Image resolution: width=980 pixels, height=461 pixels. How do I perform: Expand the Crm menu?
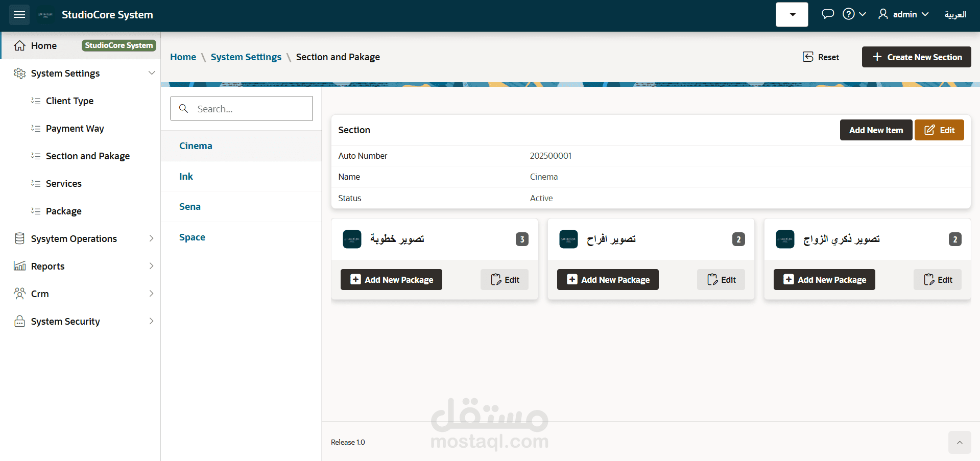point(151,294)
